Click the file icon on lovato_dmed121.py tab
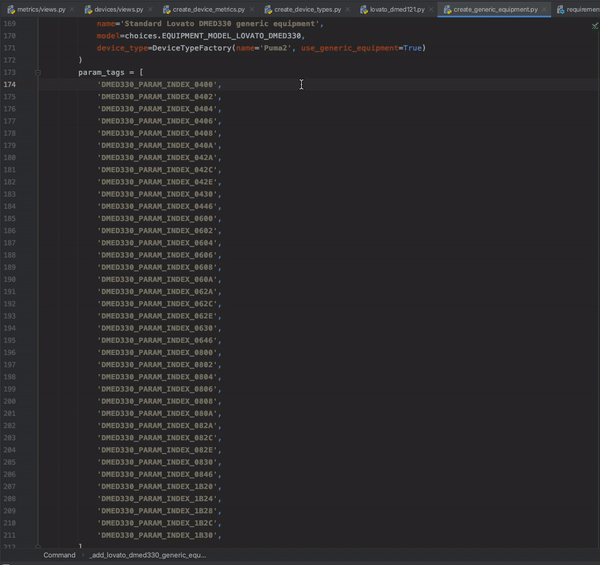 pyautogui.click(x=364, y=10)
